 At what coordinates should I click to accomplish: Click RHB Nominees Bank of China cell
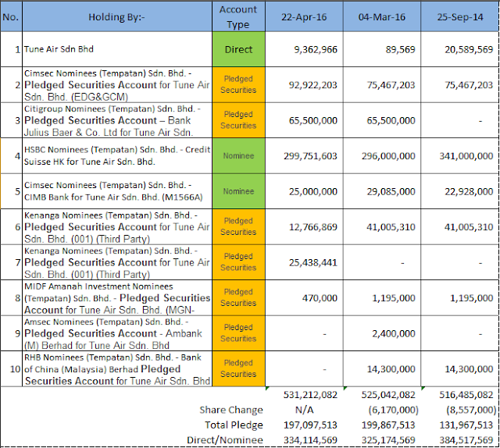(117, 369)
